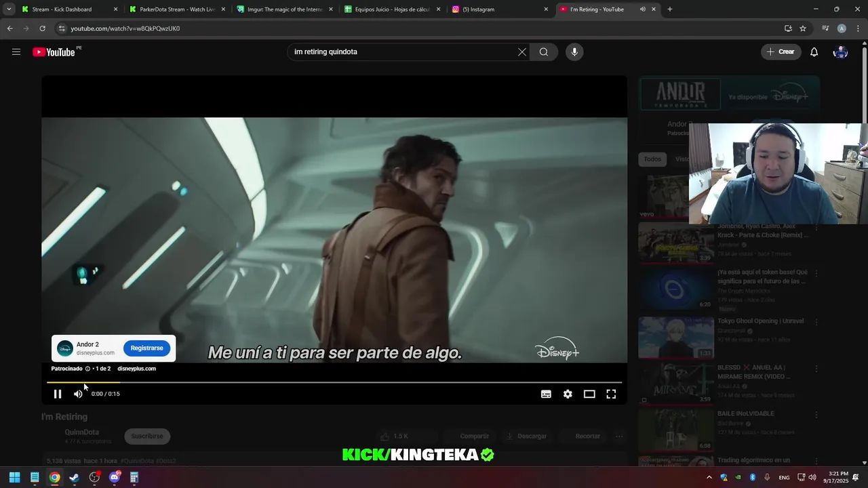Viewport: 868px width, 488px height.
Task: Open the Windows Start menu
Action: (14, 477)
